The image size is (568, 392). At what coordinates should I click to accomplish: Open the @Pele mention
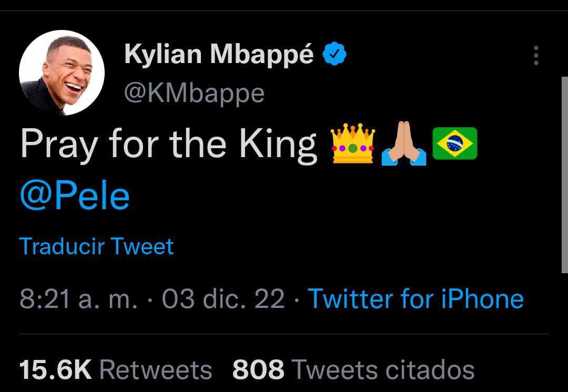click(75, 195)
